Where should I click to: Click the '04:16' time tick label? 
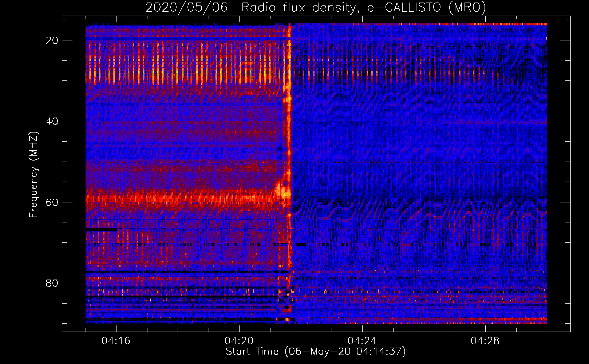click(x=116, y=341)
